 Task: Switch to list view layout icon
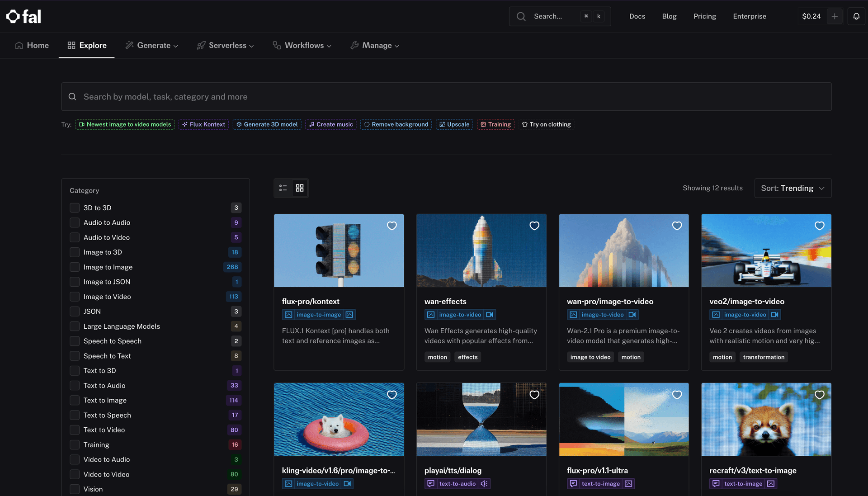[283, 188]
